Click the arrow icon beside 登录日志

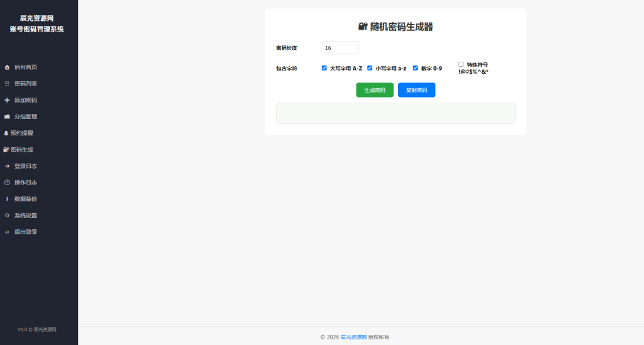[7, 166]
